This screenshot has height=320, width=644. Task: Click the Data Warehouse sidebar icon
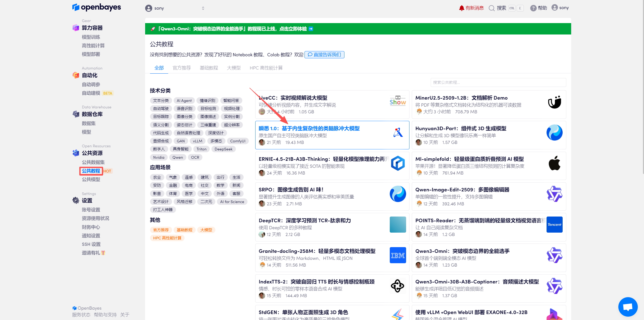pyautogui.click(x=76, y=114)
